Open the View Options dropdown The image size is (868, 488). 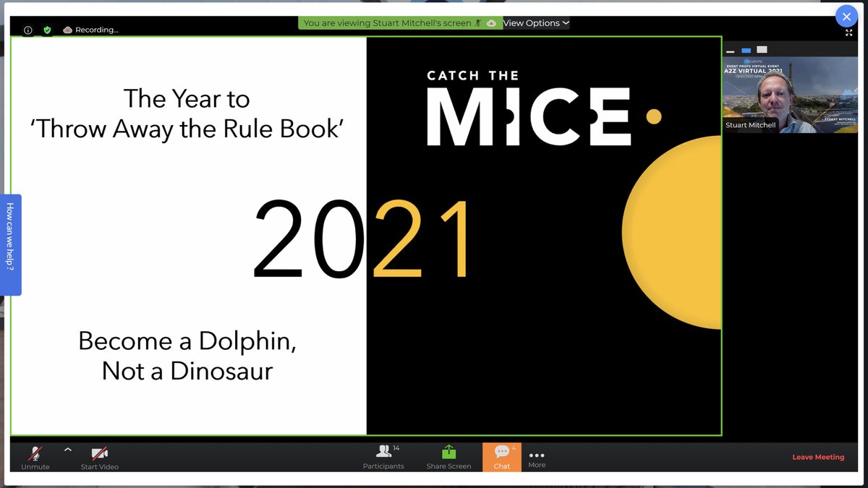tap(536, 23)
